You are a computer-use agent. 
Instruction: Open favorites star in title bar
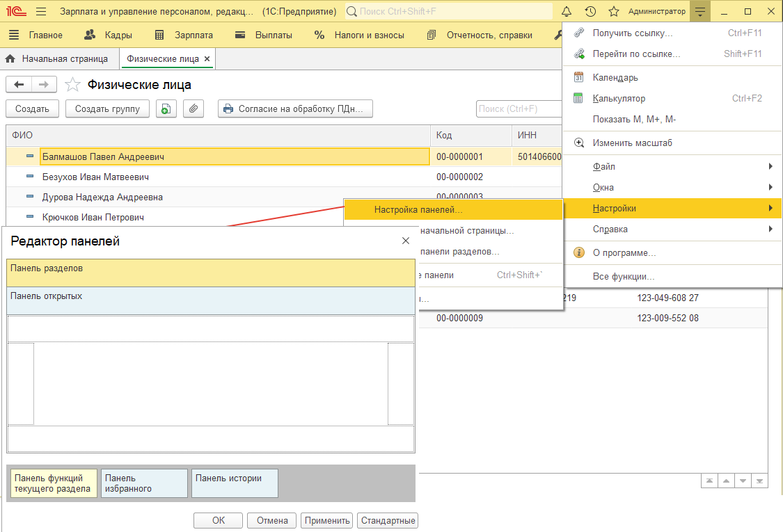pyautogui.click(x=613, y=12)
